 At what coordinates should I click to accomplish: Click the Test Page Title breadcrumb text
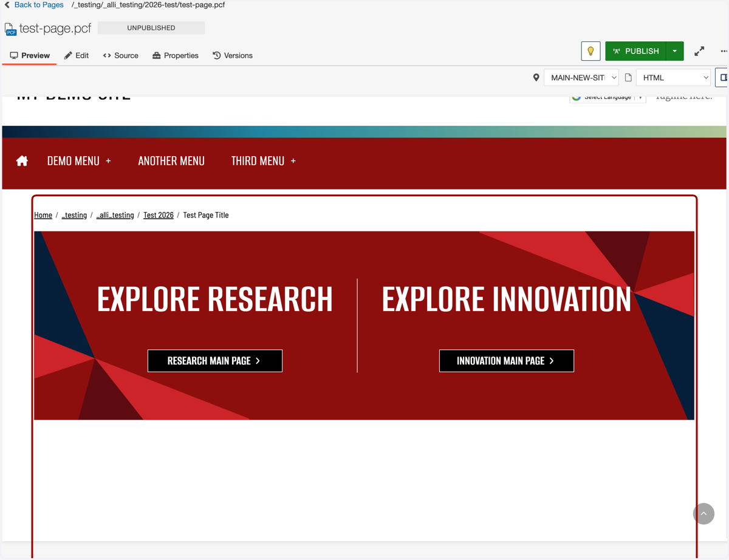pos(206,215)
